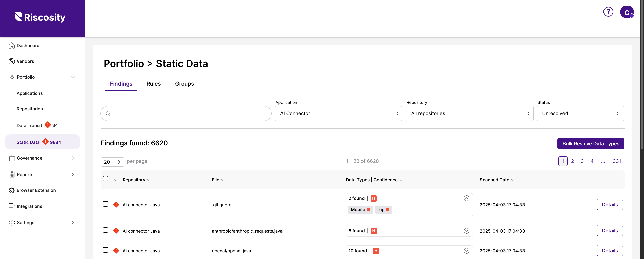Screen dimensions: 644x259
Task: Click inside the findings search field
Action: tap(186, 114)
